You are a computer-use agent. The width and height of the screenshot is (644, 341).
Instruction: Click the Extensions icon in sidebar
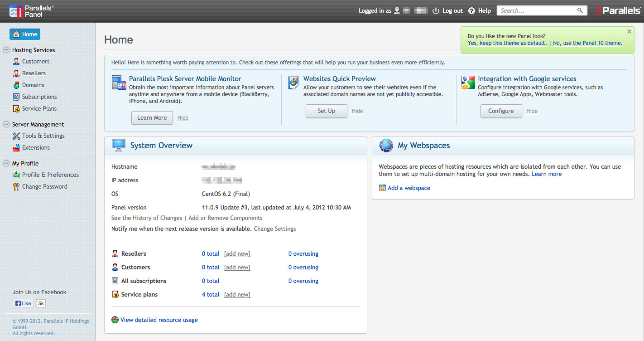16,148
